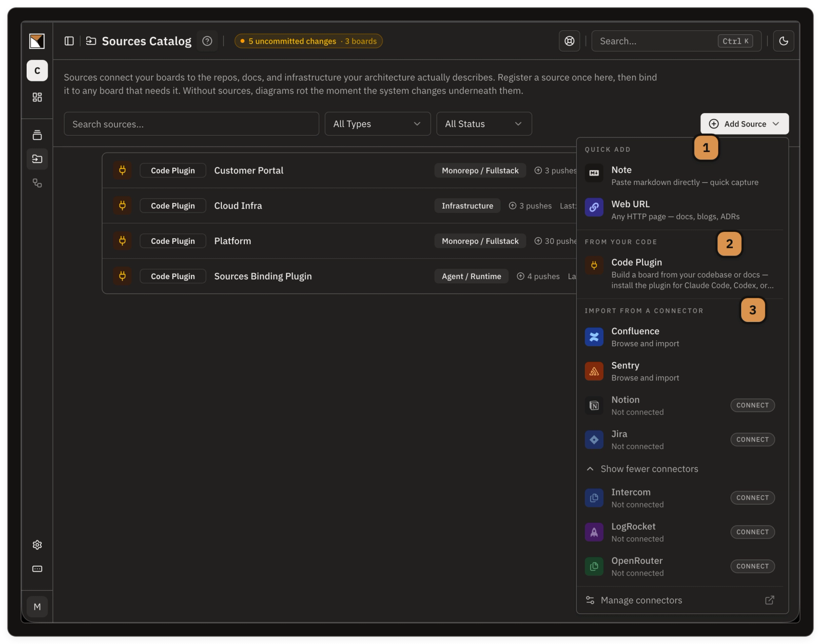Viewport: 821px width, 644px height.
Task: Click the 5 uncommitted changes badge
Action: (x=308, y=41)
